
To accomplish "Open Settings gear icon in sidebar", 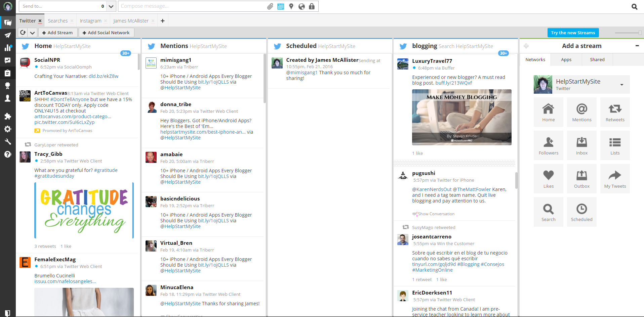I will [x=8, y=129].
